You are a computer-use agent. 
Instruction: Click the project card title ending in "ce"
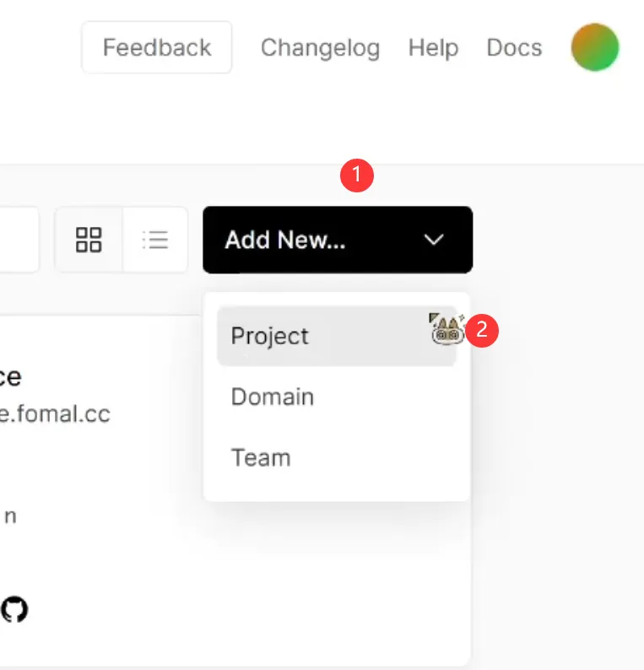pos(10,376)
